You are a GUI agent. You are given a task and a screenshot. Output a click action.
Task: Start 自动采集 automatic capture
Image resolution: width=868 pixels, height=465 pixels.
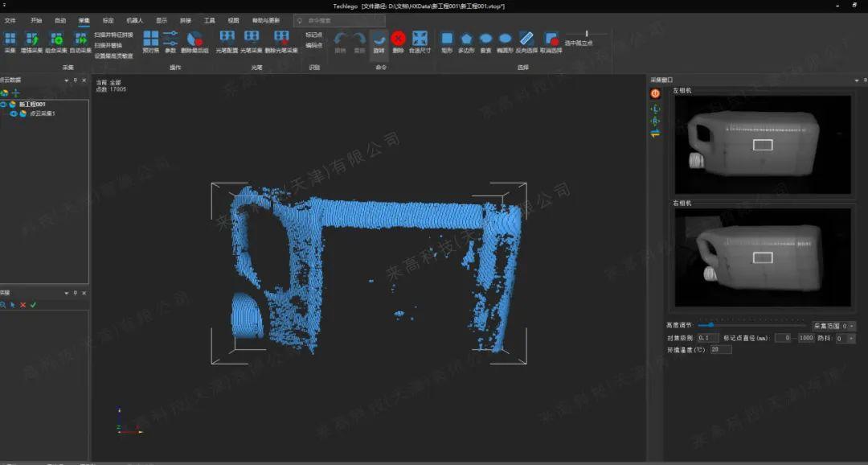(80, 39)
